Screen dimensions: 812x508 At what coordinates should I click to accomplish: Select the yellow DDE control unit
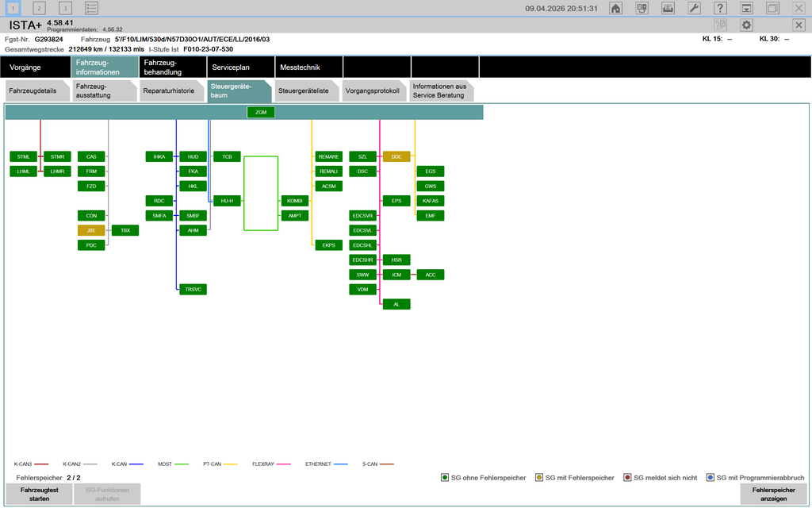click(396, 157)
